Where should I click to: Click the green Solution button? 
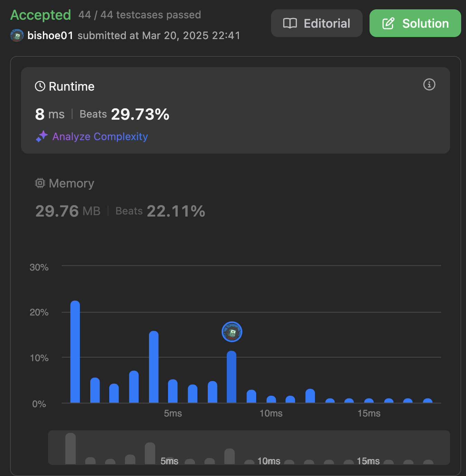click(x=415, y=23)
